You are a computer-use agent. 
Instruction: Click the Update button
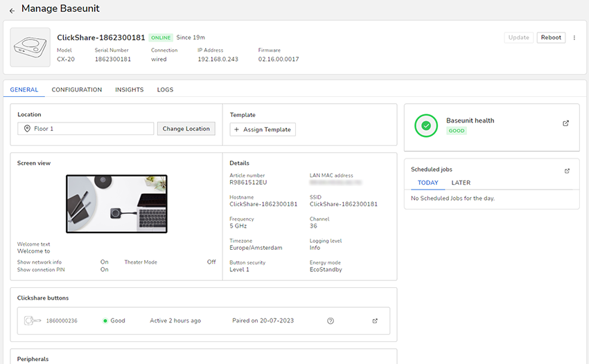point(519,37)
